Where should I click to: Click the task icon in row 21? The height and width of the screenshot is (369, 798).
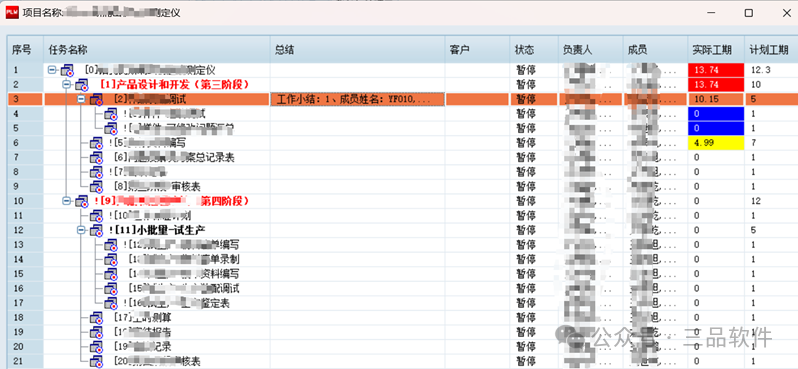[96, 361]
